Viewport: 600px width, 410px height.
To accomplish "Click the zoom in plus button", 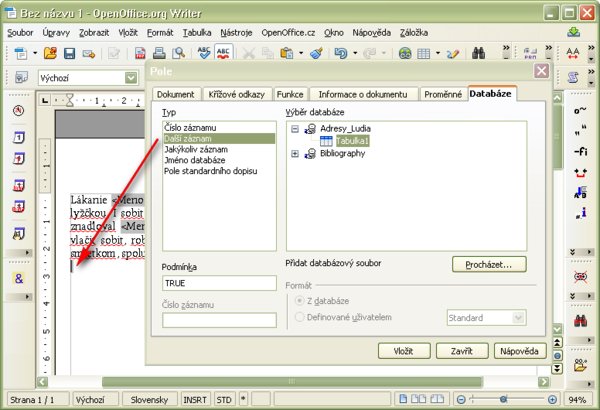I will click(x=552, y=400).
